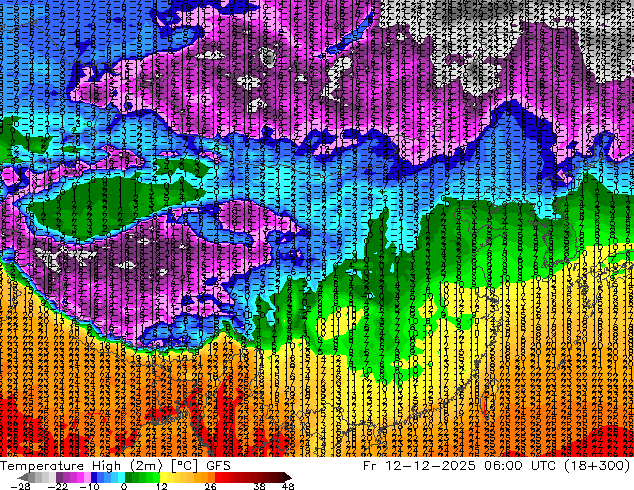This screenshot has width=634, height=490.
Task: Click the green segment of the color scale
Action: point(142,477)
